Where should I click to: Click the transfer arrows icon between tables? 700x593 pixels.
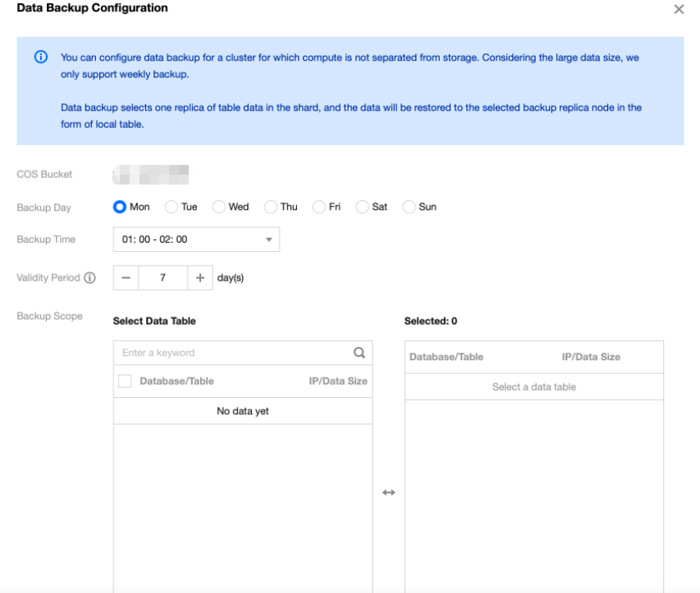(389, 493)
